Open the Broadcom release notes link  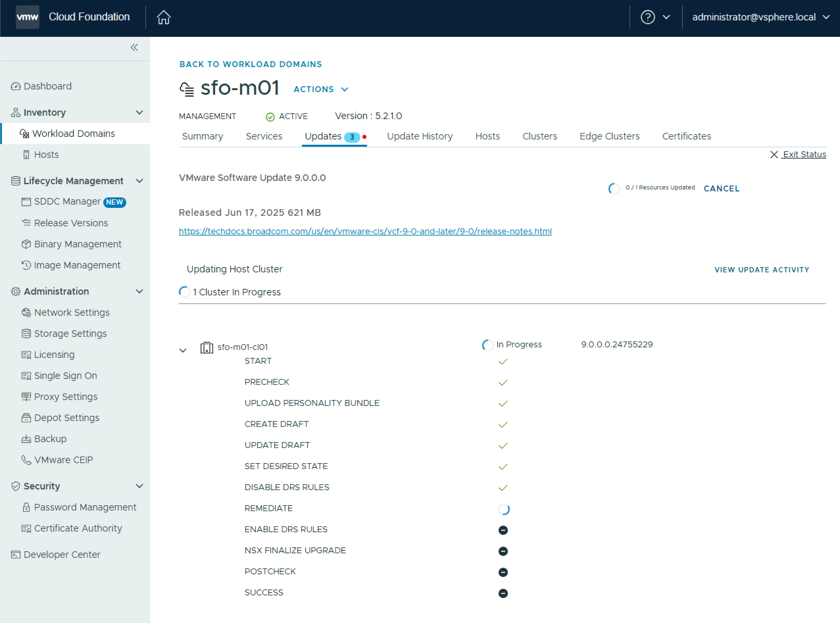click(x=365, y=231)
